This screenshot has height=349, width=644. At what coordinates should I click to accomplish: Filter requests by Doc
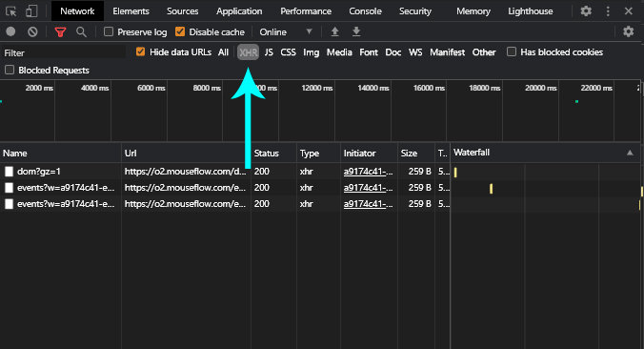coord(393,52)
